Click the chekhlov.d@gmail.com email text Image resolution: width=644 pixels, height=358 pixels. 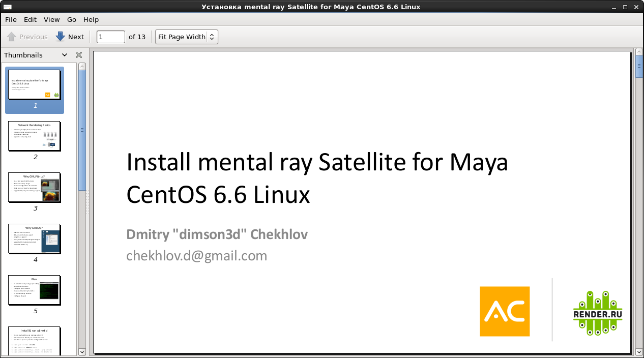196,255
